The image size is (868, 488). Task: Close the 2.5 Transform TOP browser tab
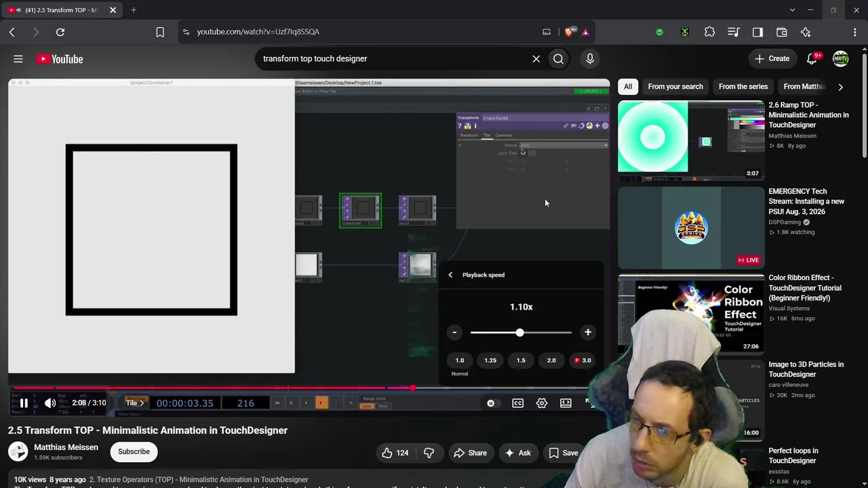click(x=113, y=10)
